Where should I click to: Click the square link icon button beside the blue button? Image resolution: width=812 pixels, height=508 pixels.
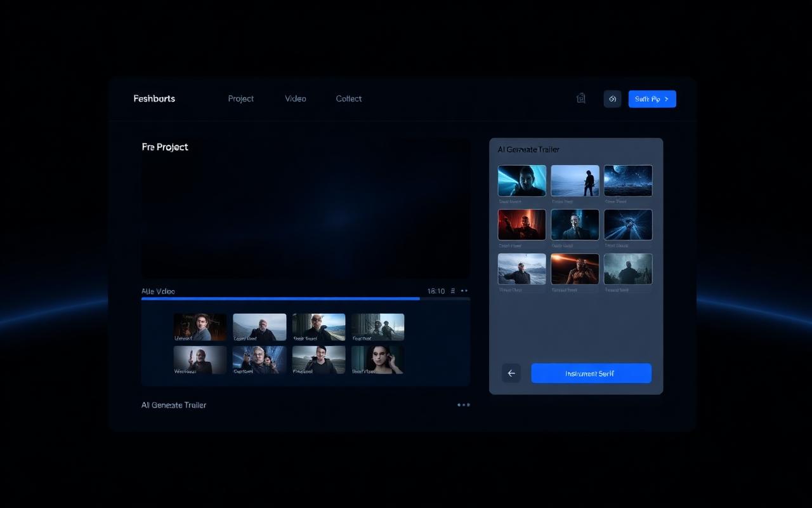click(x=612, y=99)
